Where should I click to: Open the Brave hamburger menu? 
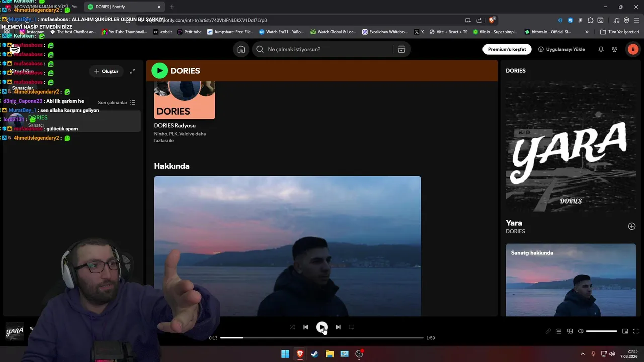point(636,20)
